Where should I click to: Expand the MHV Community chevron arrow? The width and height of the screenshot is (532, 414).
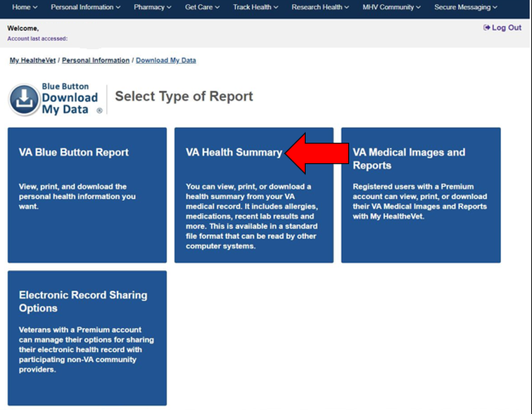[x=418, y=8]
